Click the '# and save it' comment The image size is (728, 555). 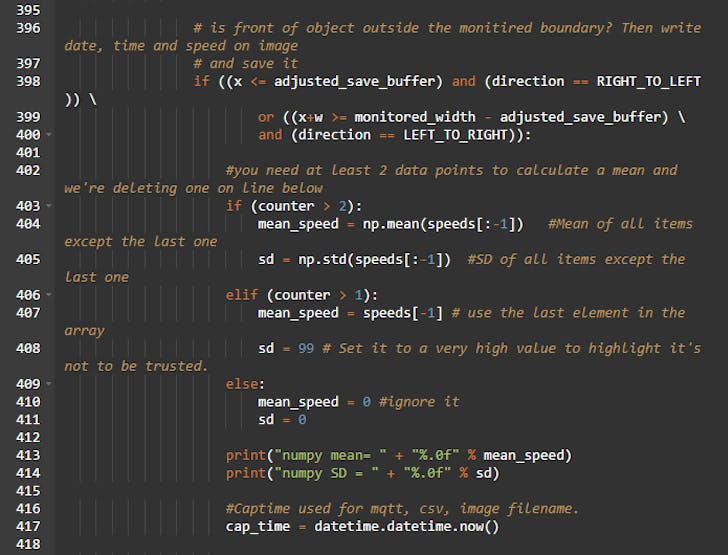click(246, 64)
